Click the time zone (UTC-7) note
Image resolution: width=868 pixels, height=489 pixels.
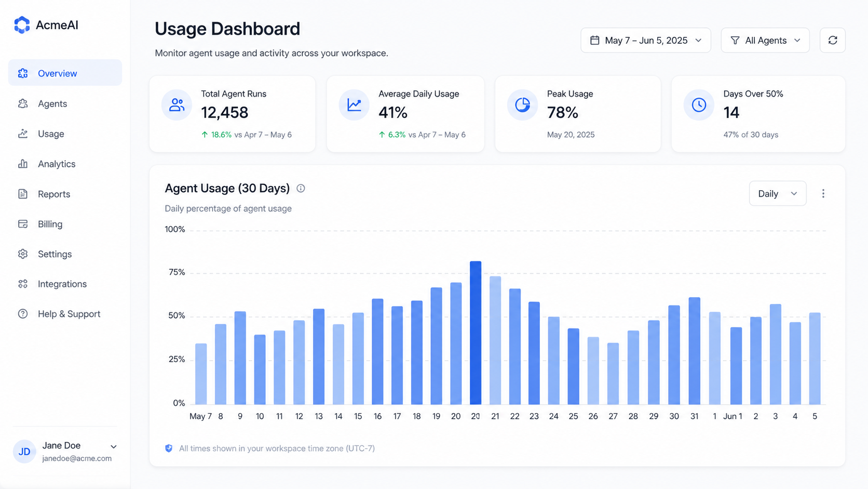pyautogui.click(x=277, y=448)
